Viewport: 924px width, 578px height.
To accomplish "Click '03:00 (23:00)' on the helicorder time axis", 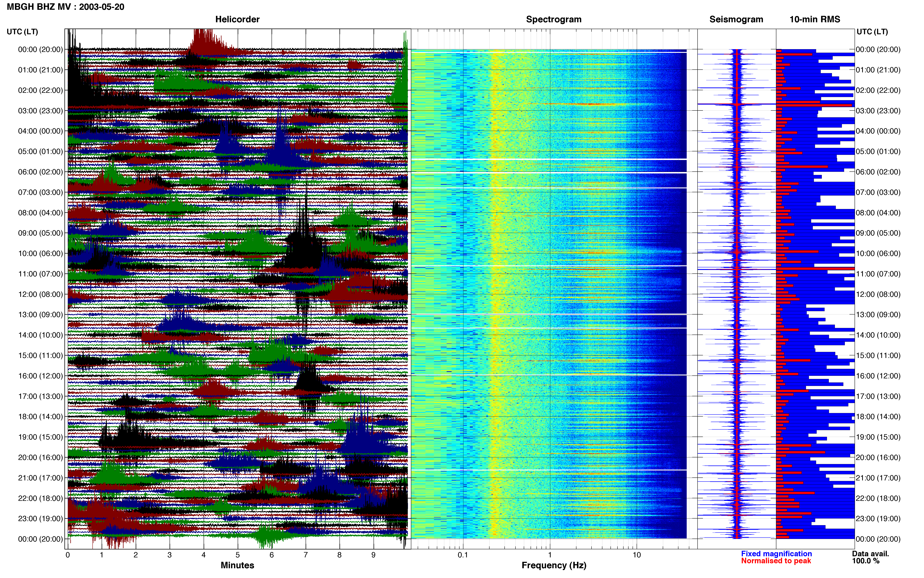I will [41, 111].
